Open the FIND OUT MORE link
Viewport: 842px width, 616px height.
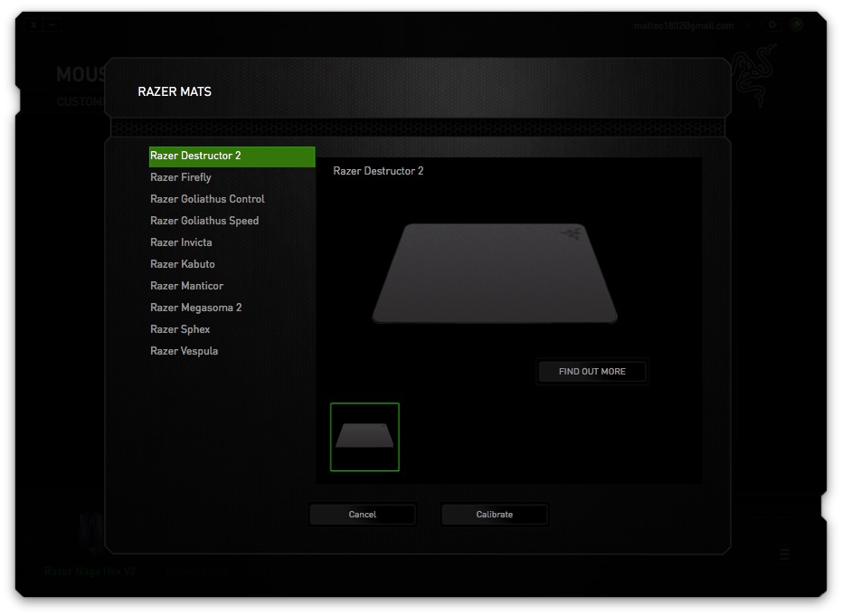[591, 372]
